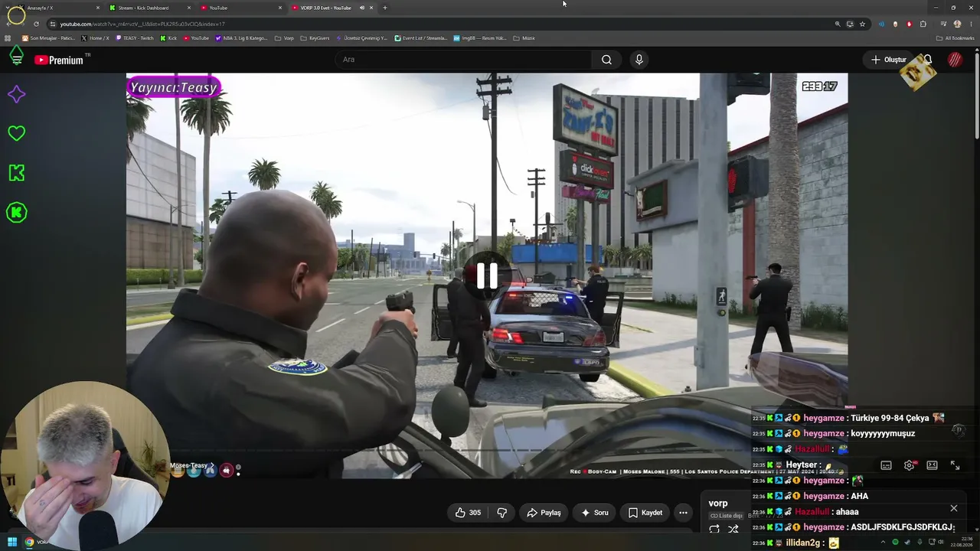Toggle playlist shuffle

pos(733,529)
